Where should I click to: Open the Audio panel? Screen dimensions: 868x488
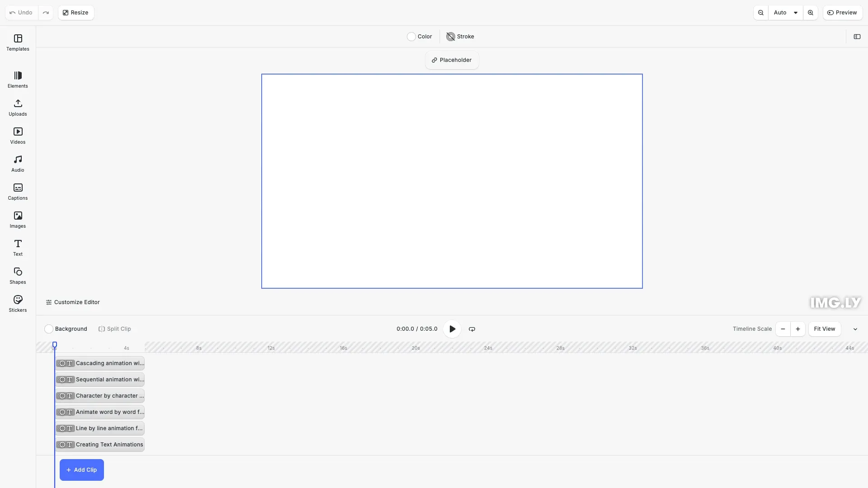pyautogui.click(x=18, y=163)
